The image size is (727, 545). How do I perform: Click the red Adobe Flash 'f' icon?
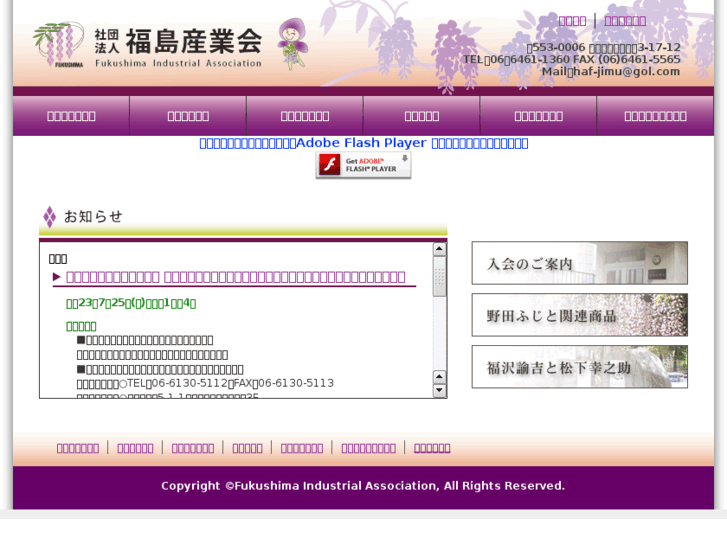pos(330,164)
